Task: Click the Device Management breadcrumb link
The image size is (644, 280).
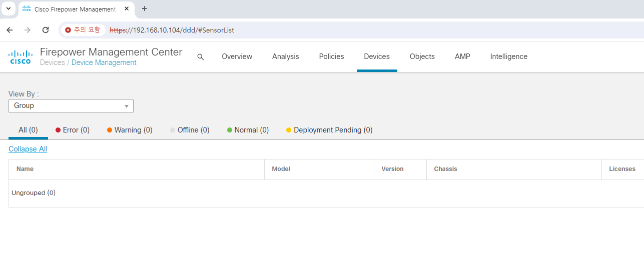Action: [104, 62]
